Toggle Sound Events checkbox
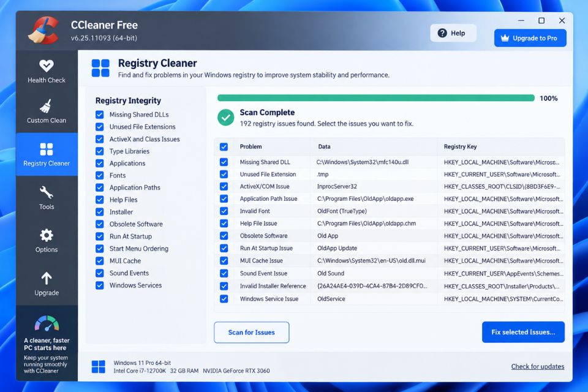The width and height of the screenshot is (588, 392). point(99,273)
